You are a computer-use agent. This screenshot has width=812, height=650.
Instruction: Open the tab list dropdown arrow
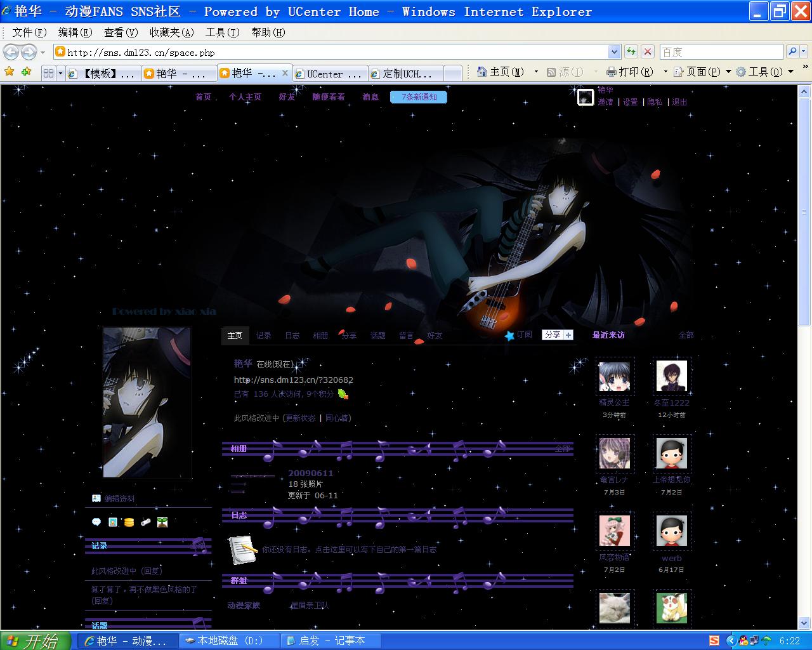pos(60,74)
